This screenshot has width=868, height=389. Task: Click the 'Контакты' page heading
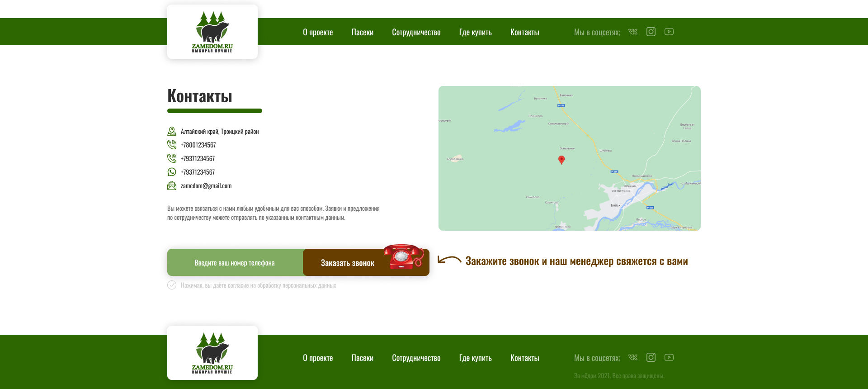(200, 96)
